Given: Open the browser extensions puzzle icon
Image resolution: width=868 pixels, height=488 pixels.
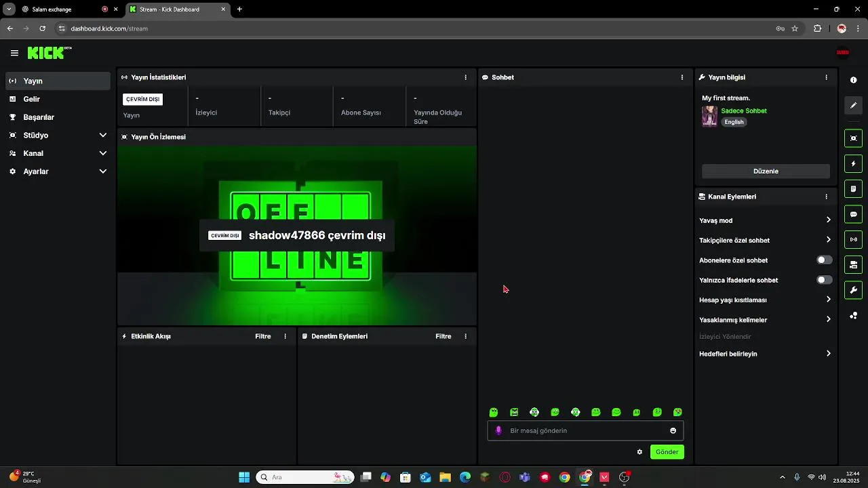Looking at the screenshot, I should (817, 28).
